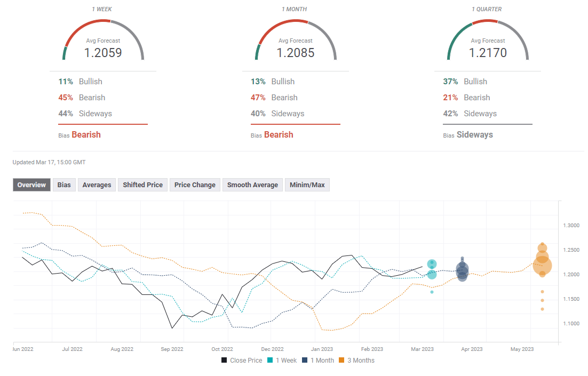
Task: Click the 1 Quarter Sideways bias label
Action: (x=474, y=135)
